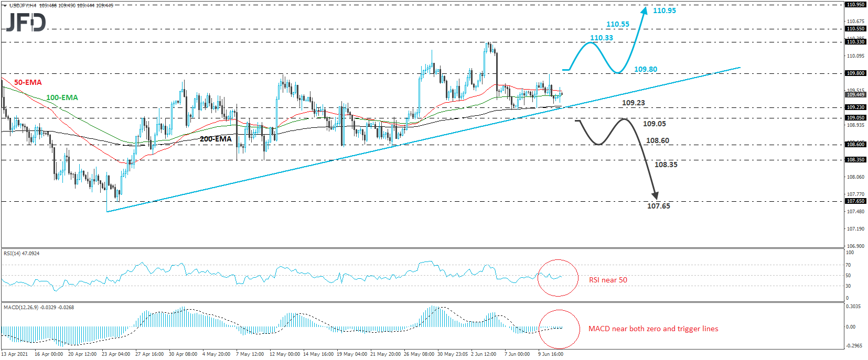Click the 12 May 00:00 time label
This screenshot has height=360, width=868.
(285, 354)
